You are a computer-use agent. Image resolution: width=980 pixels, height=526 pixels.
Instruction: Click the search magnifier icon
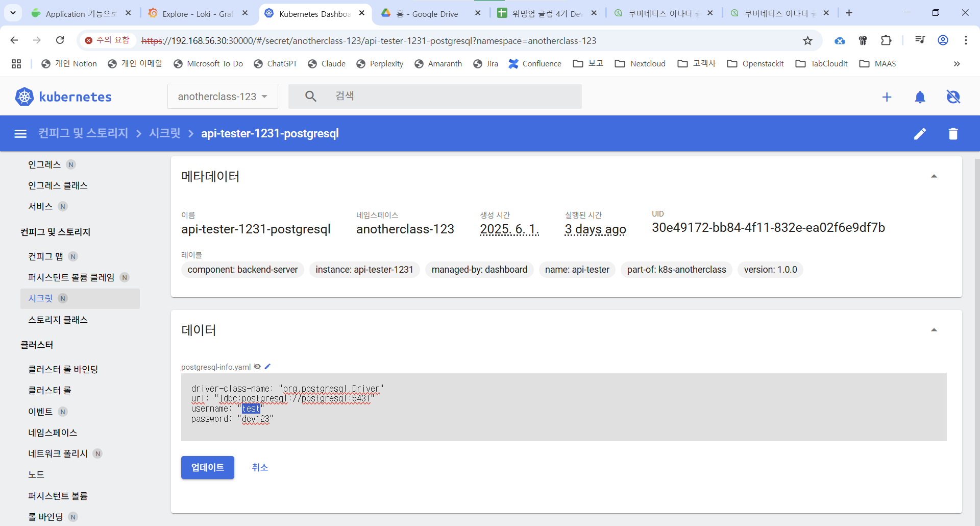[x=310, y=96]
